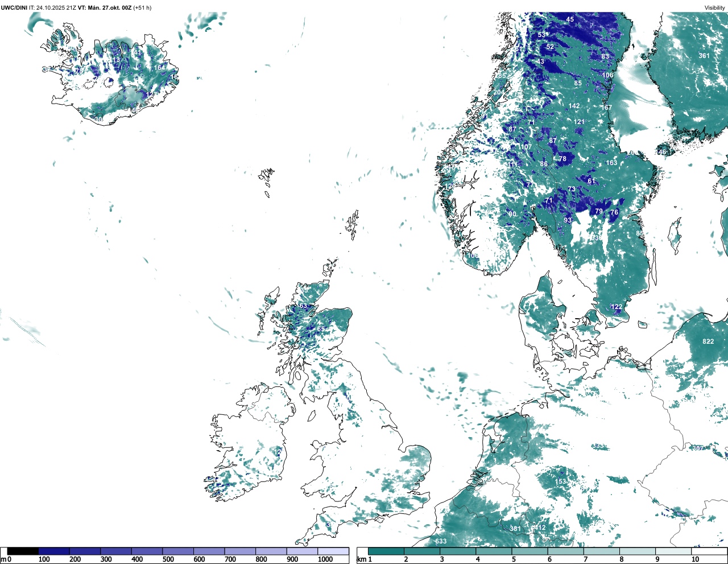
Task: Click the navy 100–200 m legend swatch
Action: [x=54, y=551]
